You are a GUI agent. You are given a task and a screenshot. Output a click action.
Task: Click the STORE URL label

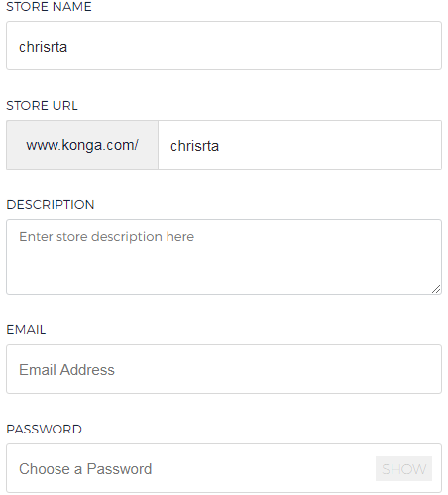click(x=42, y=106)
